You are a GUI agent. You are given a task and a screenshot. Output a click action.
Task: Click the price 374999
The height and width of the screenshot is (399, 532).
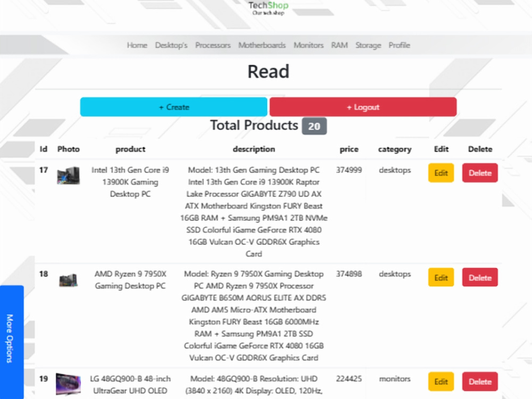349,170
